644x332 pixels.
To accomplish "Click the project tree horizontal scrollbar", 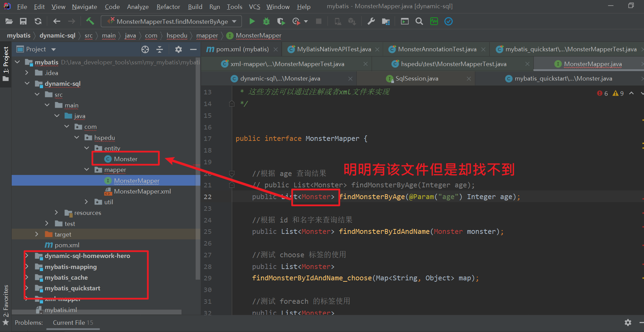I will coord(96,312).
